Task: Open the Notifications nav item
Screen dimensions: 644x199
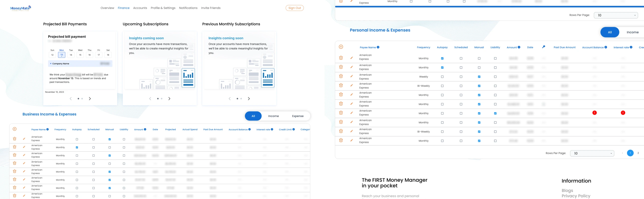Action: (x=188, y=8)
